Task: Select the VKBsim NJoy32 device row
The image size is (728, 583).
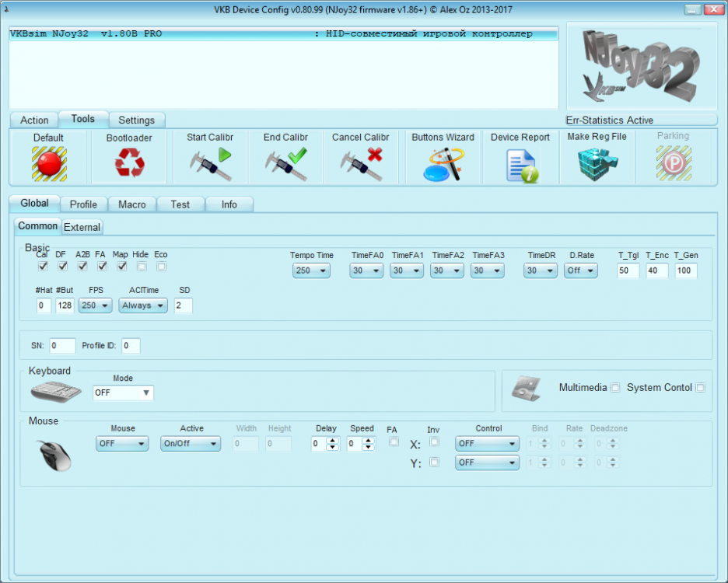Action: (x=283, y=34)
